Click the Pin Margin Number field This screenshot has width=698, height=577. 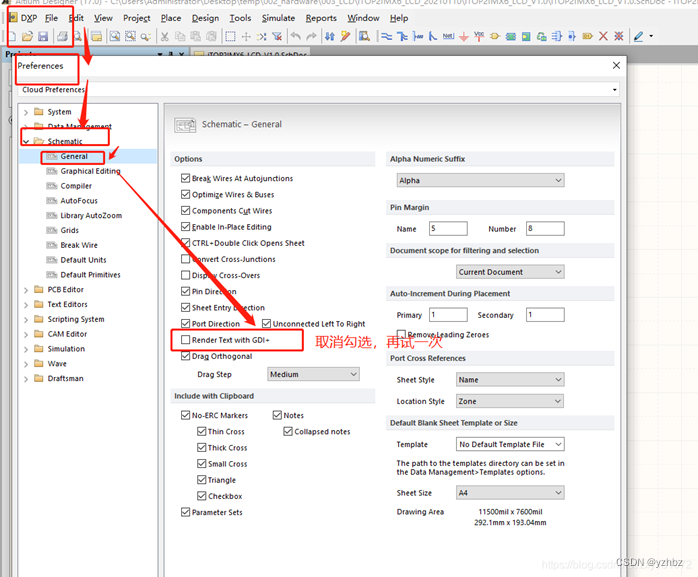[x=545, y=228]
